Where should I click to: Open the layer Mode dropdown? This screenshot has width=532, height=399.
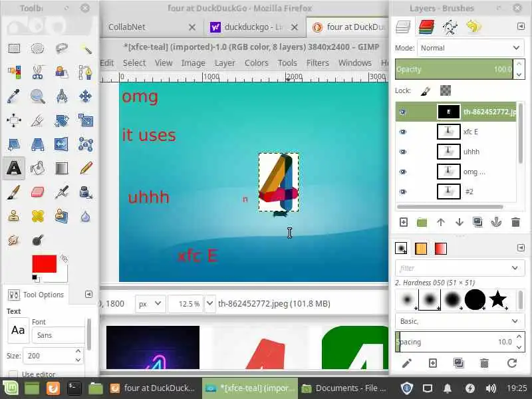(x=471, y=48)
